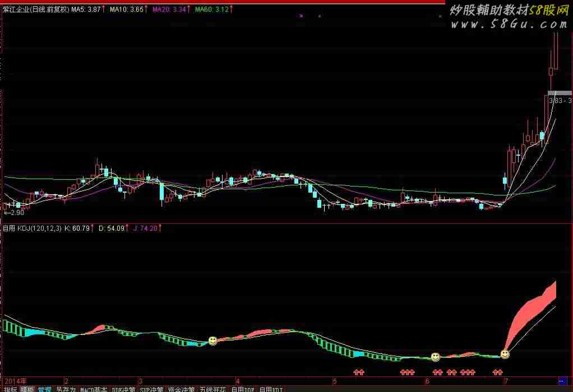
Task: Click the ←2.90 low price marker
Action: click(14, 212)
